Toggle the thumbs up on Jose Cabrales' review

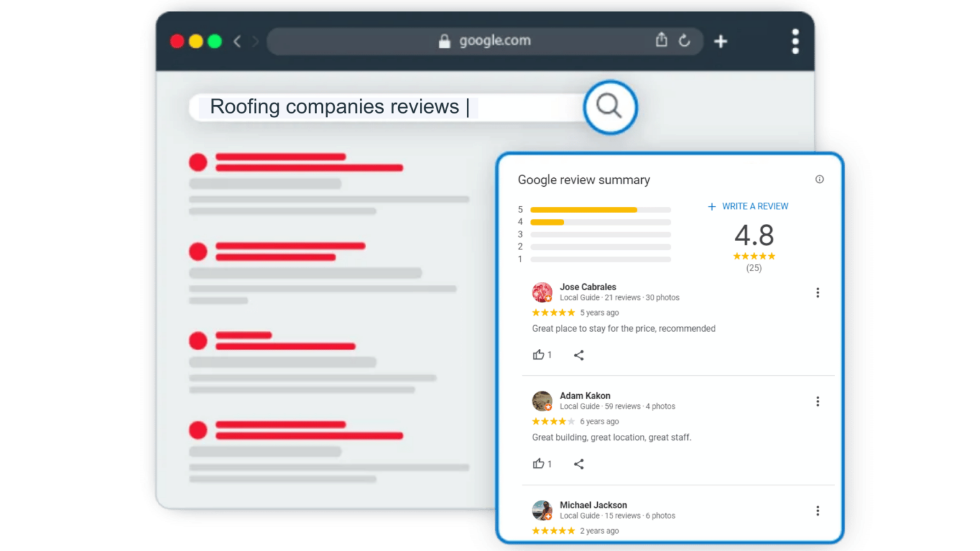(539, 355)
